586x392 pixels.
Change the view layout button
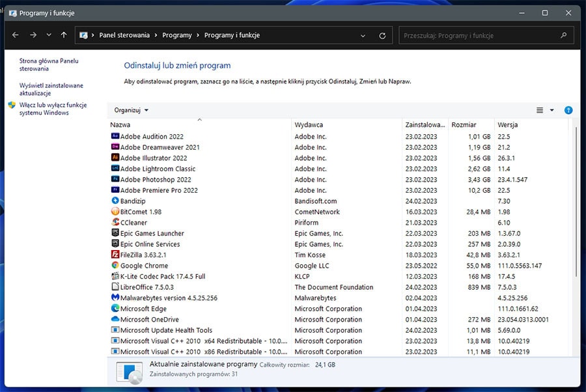(x=540, y=110)
